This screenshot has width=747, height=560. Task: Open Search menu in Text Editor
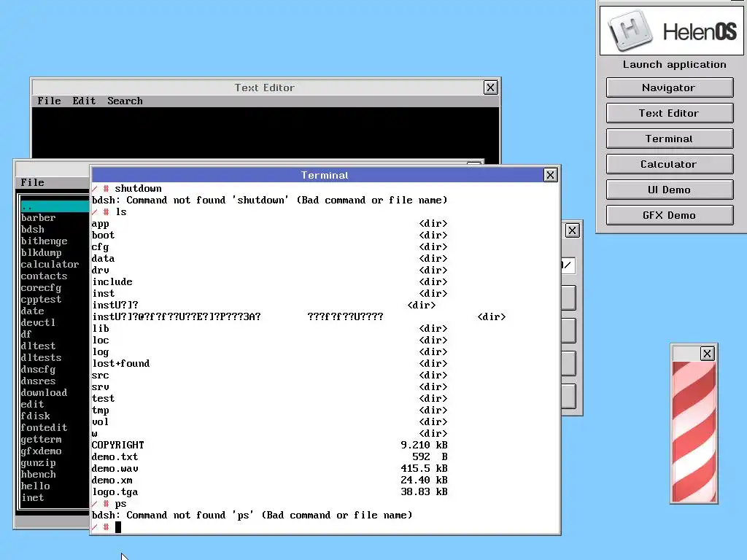tap(125, 101)
